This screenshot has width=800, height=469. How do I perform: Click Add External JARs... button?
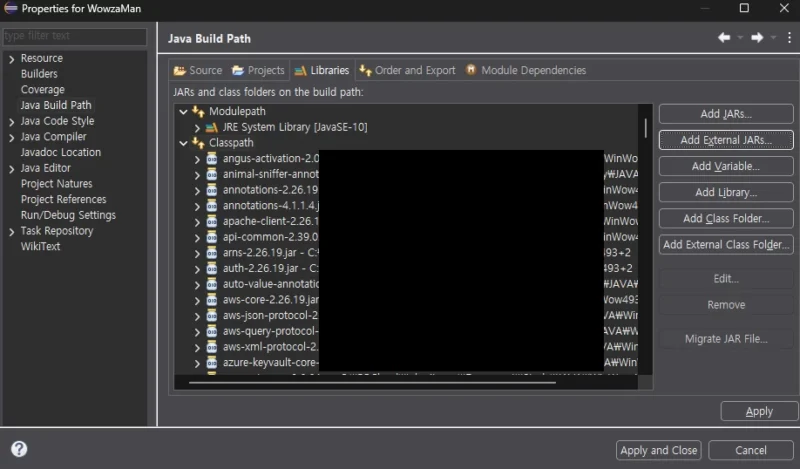[x=726, y=140]
